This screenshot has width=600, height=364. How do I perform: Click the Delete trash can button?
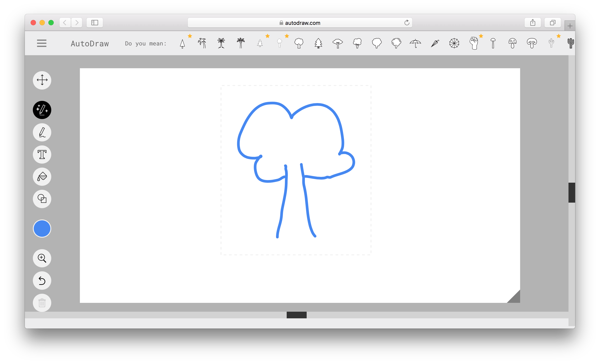click(x=42, y=303)
